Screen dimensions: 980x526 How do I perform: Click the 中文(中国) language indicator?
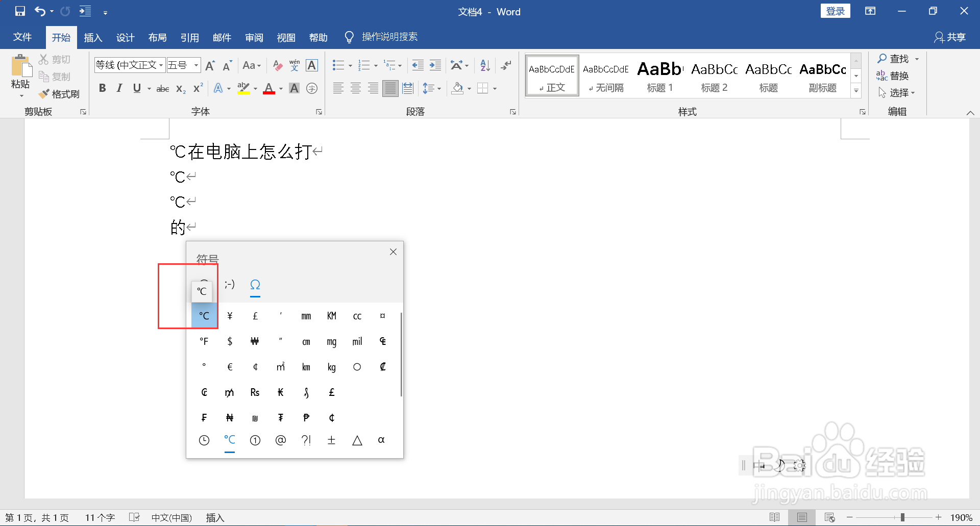coord(171,518)
